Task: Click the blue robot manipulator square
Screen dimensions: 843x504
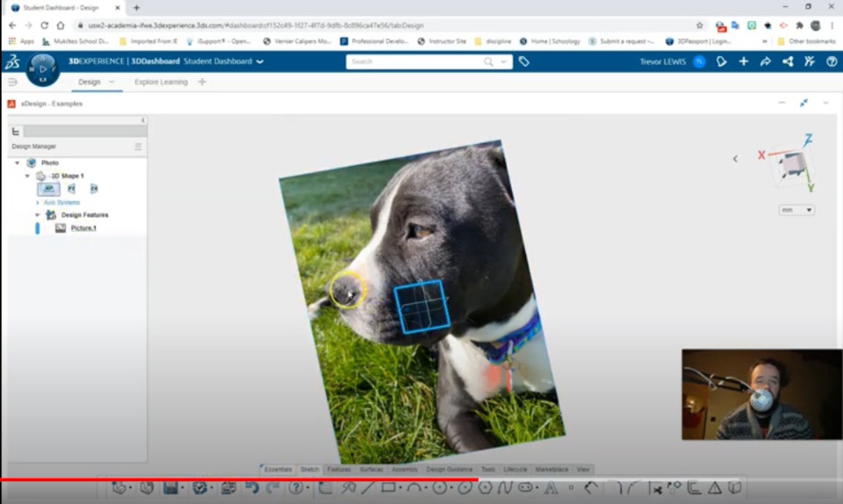Action: [422, 306]
